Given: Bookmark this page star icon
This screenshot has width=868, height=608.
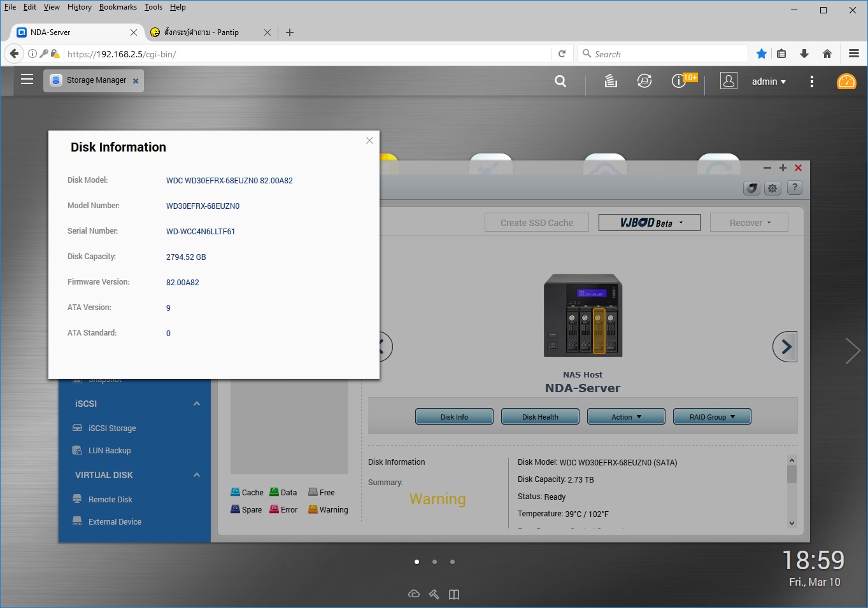Looking at the screenshot, I should tap(761, 54).
